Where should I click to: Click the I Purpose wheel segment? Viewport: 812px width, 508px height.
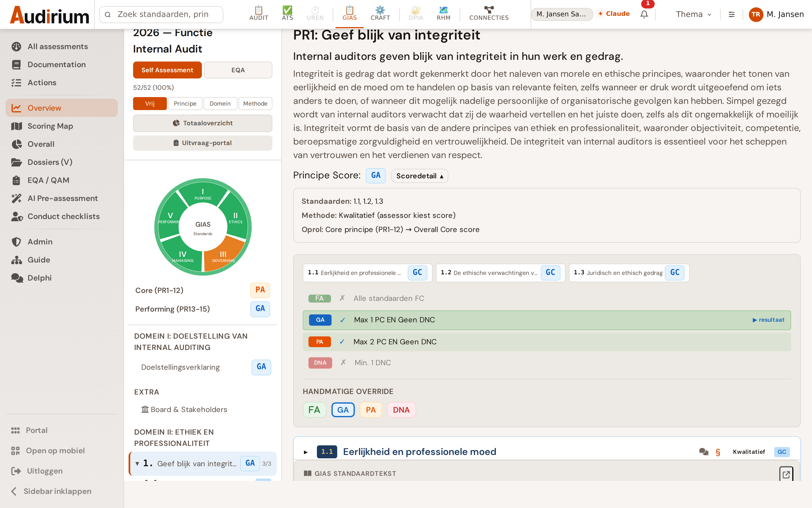click(203, 194)
